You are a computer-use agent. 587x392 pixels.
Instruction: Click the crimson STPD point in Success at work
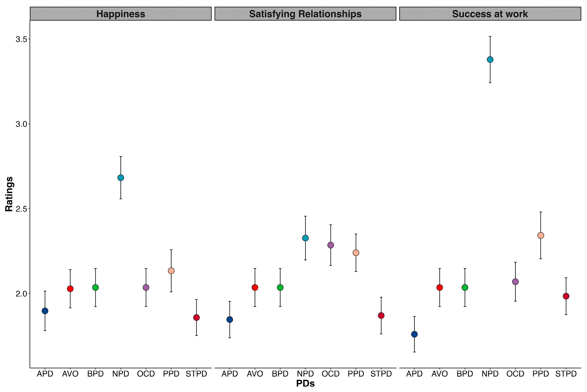pos(566,296)
